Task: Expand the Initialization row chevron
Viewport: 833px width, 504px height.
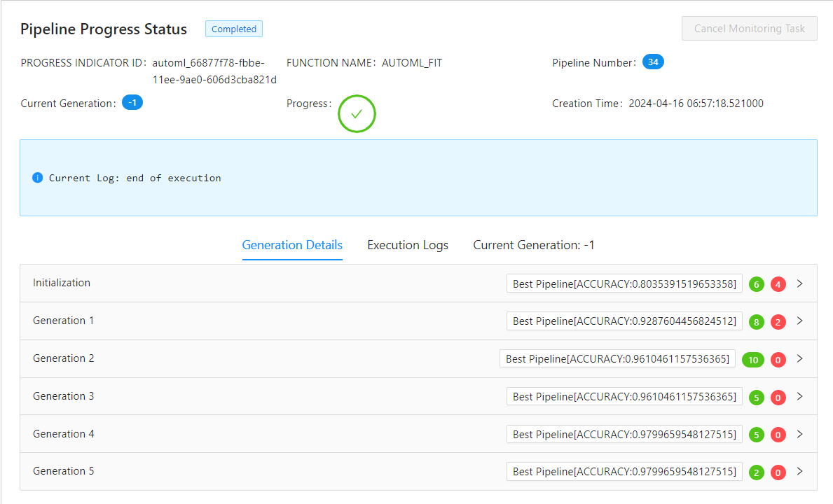Action: coord(799,283)
